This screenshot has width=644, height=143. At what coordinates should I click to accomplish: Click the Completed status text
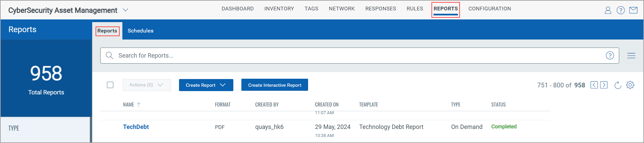(504, 127)
